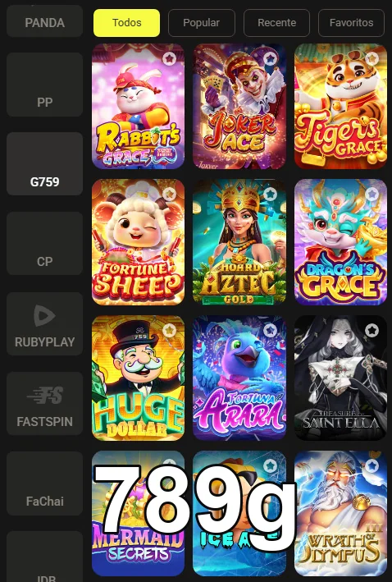Open the Tiger's Grace game thumbnail
Screen dimensions: 392x582
[340, 106]
